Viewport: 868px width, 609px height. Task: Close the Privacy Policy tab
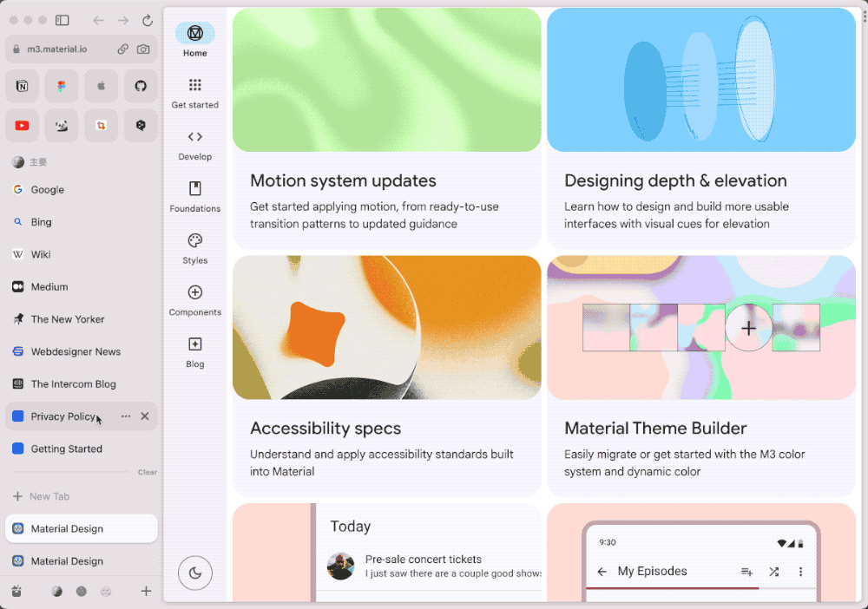(145, 416)
